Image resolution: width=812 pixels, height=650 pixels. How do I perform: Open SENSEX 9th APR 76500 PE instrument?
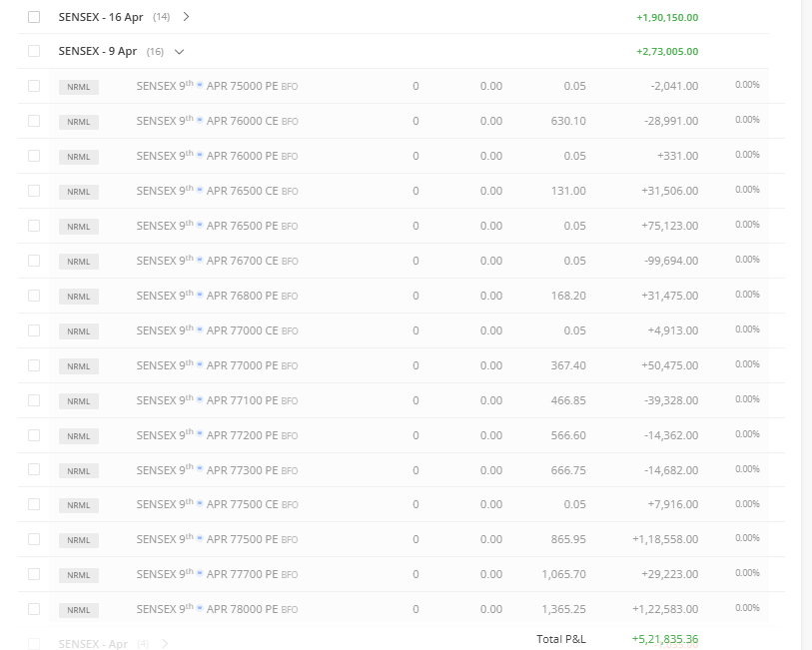[217, 226]
